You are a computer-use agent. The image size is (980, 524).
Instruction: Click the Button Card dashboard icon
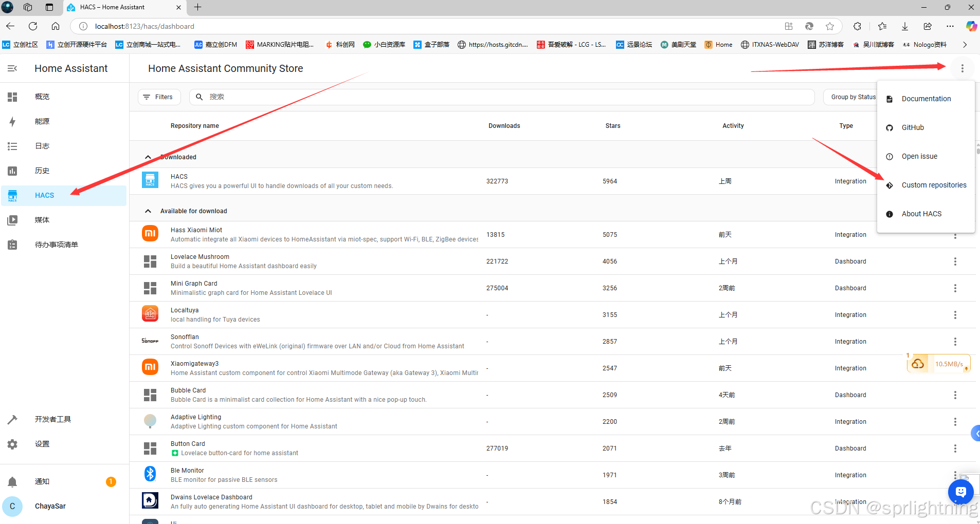click(x=150, y=448)
